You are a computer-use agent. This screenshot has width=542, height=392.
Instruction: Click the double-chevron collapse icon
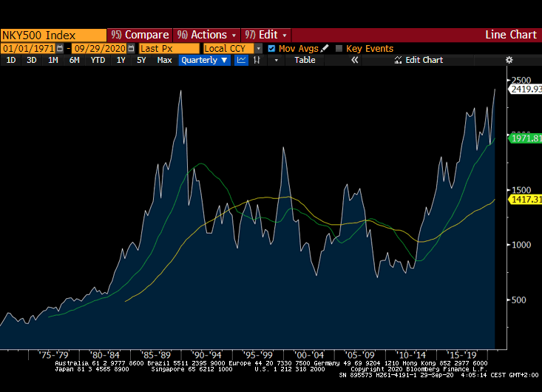354,60
